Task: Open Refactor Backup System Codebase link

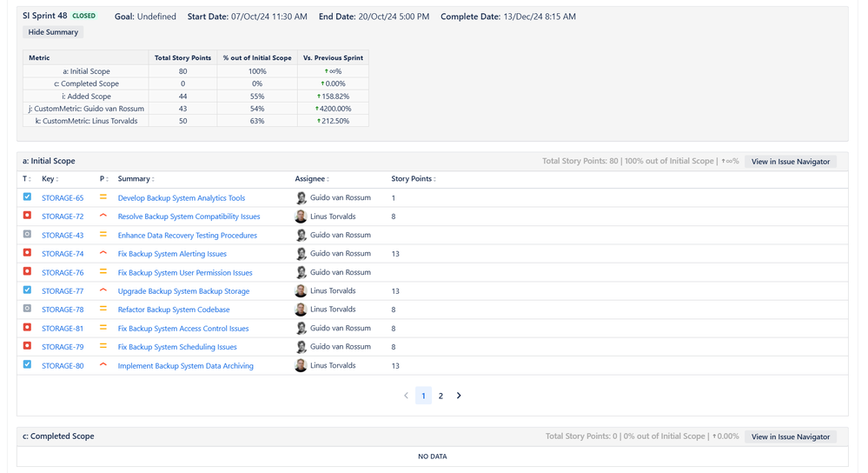Action: pos(173,310)
